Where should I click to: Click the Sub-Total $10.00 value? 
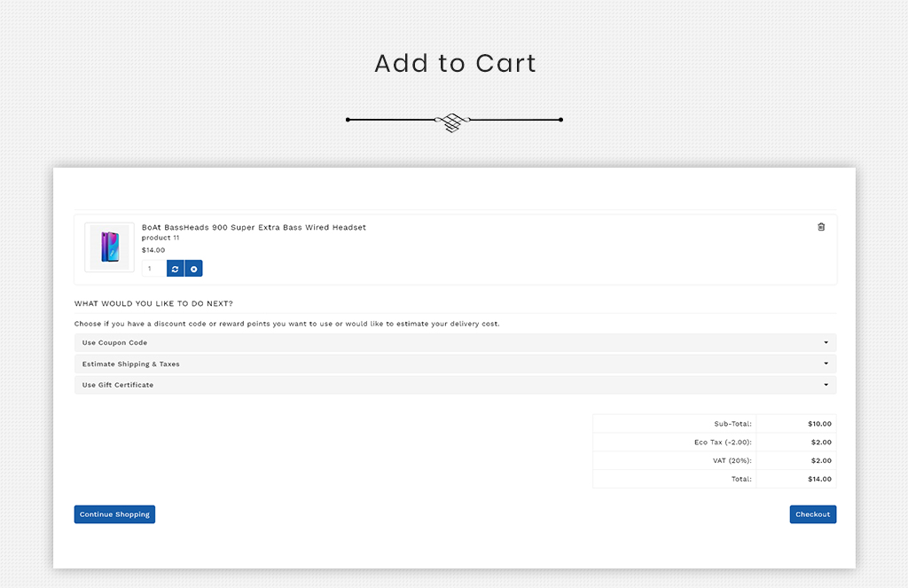point(819,424)
